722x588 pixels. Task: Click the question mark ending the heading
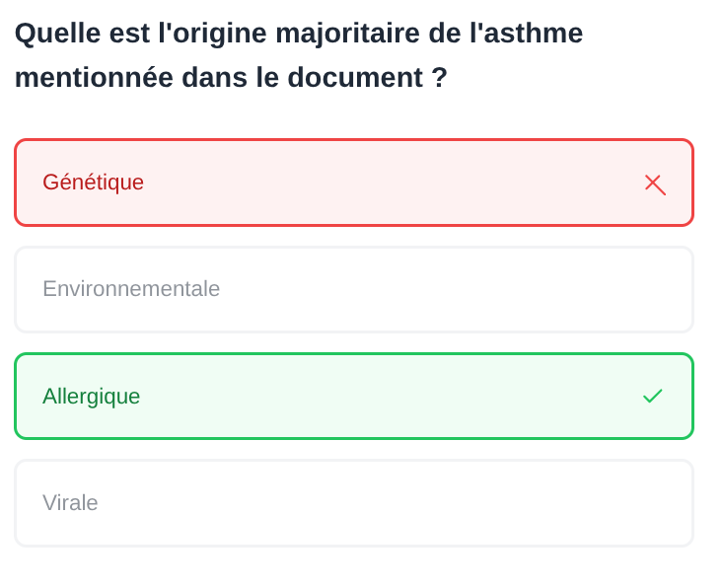pyautogui.click(x=440, y=78)
